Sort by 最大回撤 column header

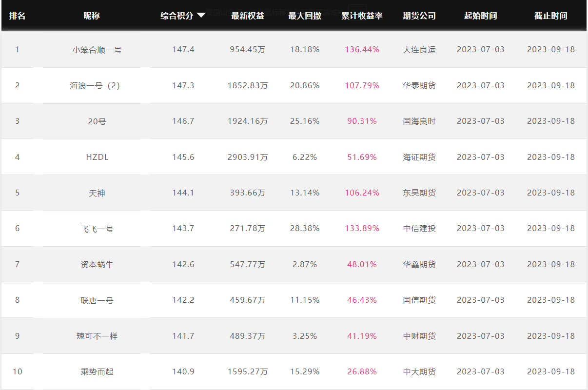pos(305,16)
